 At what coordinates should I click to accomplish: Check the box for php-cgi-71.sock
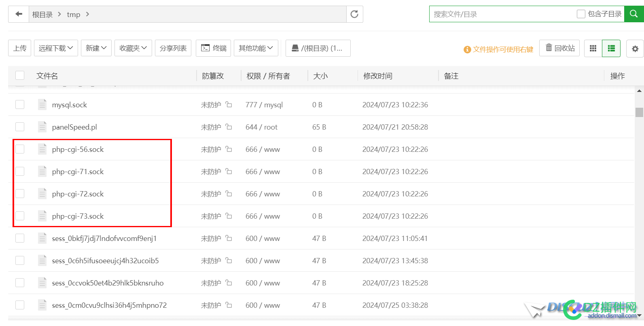tap(20, 171)
